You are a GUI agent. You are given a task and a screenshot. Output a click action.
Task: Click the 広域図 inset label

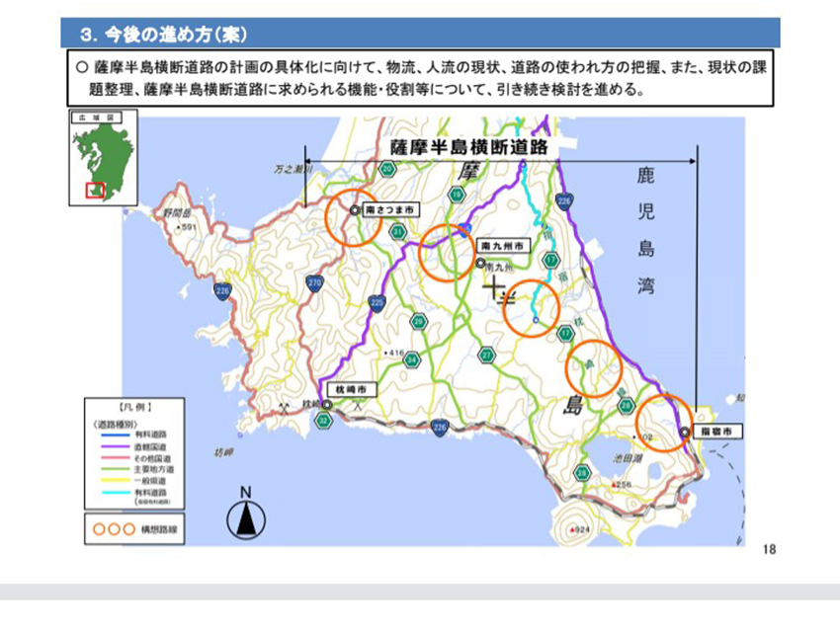pyautogui.click(x=97, y=118)
